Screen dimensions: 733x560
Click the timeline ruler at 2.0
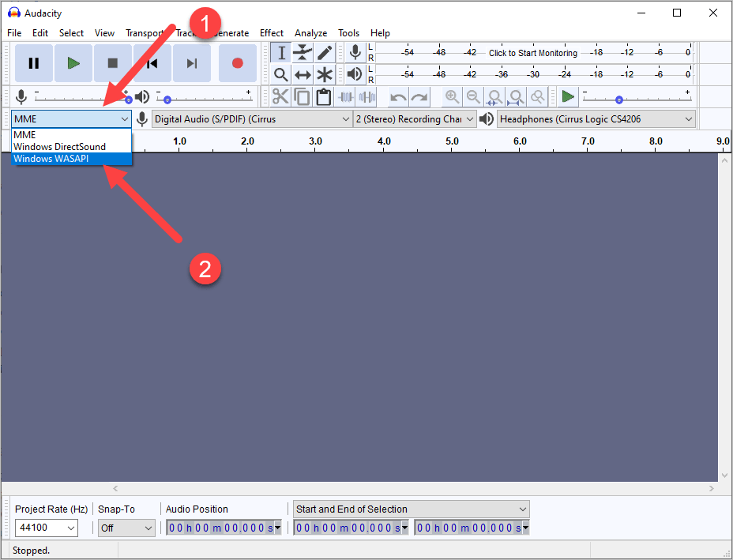[247, 141]
